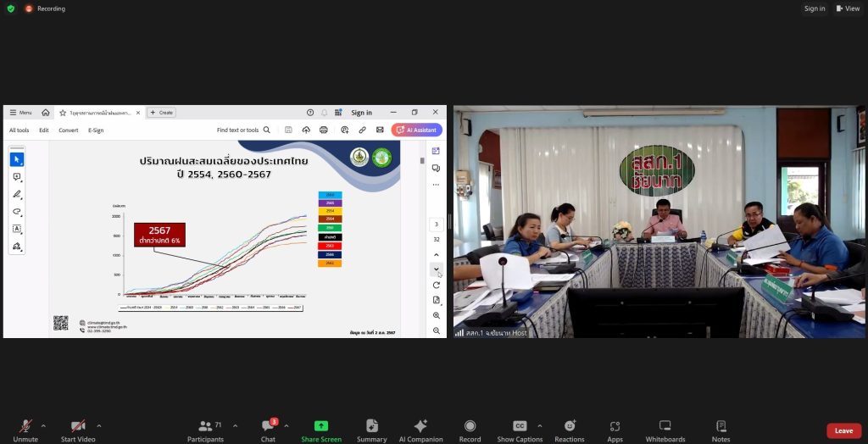Unmute the microphone in Zoom
The image size is (868, 444).
coord(25,431)
